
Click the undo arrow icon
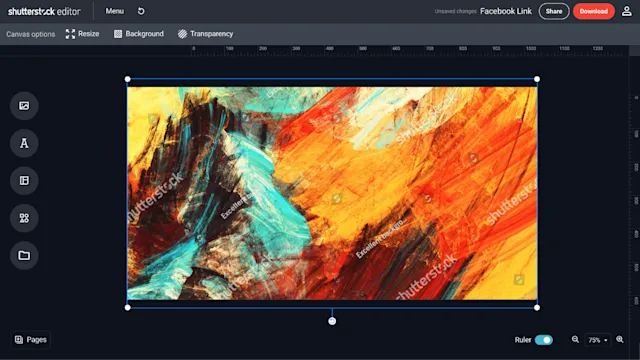141,11
